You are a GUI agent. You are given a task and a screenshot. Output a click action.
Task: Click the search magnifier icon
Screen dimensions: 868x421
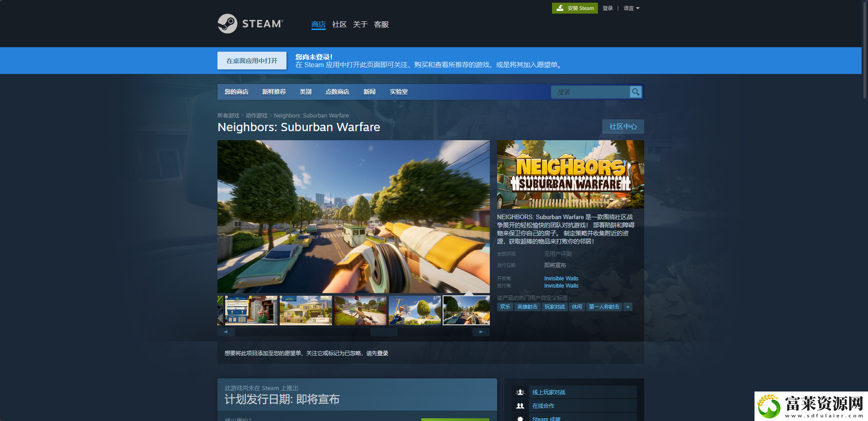tap(636, 92)
